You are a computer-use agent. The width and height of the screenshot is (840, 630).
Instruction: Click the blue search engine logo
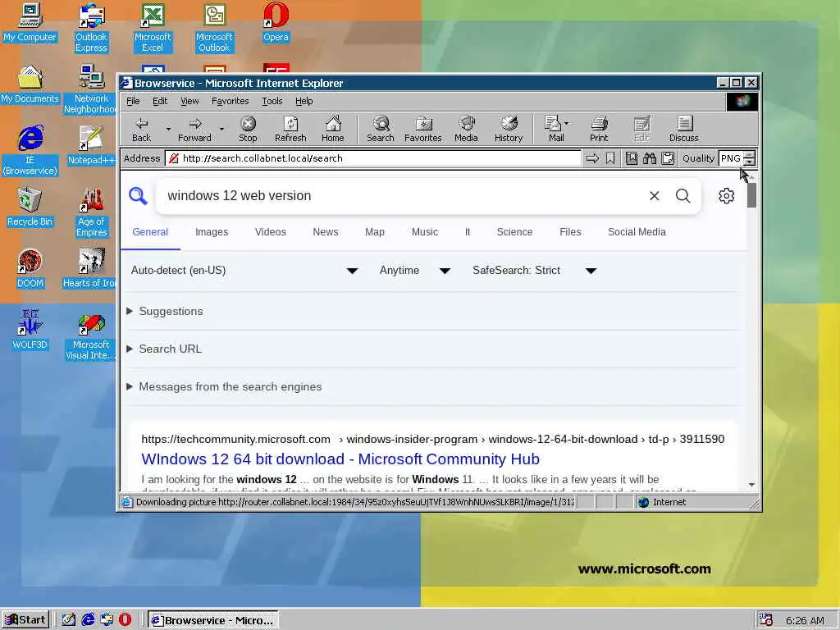[x=138, y=195]
